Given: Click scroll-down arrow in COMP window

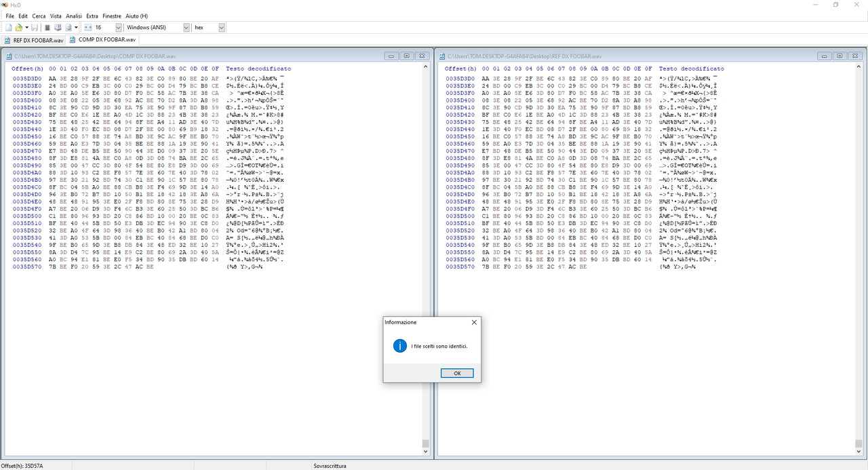Looking at the screenshot, I should pyautogui.click(x=425, y=450).
